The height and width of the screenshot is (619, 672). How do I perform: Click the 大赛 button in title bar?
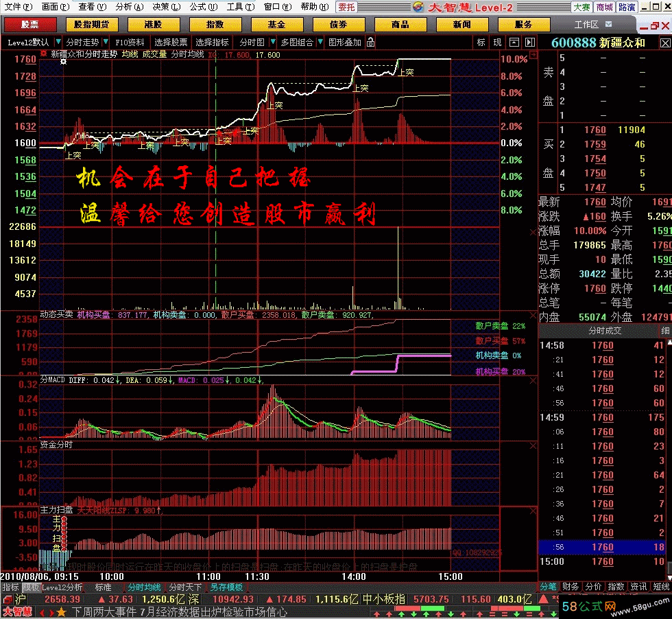[x=582, y=7]
